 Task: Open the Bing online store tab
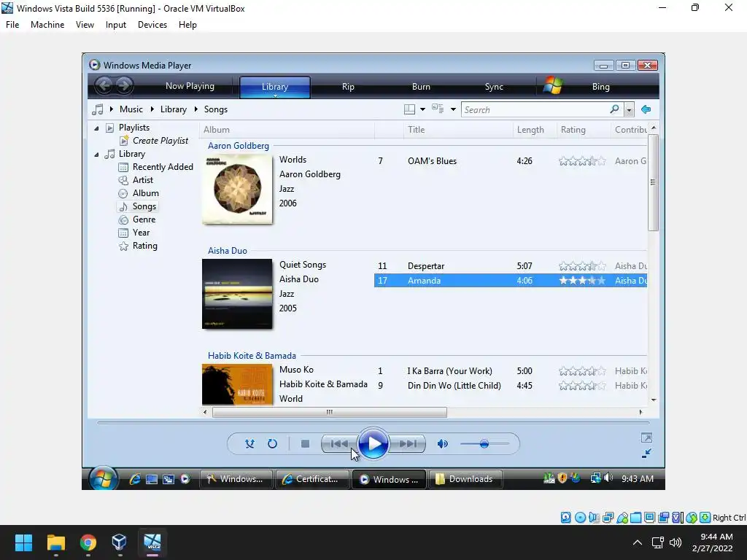[601, 87]
